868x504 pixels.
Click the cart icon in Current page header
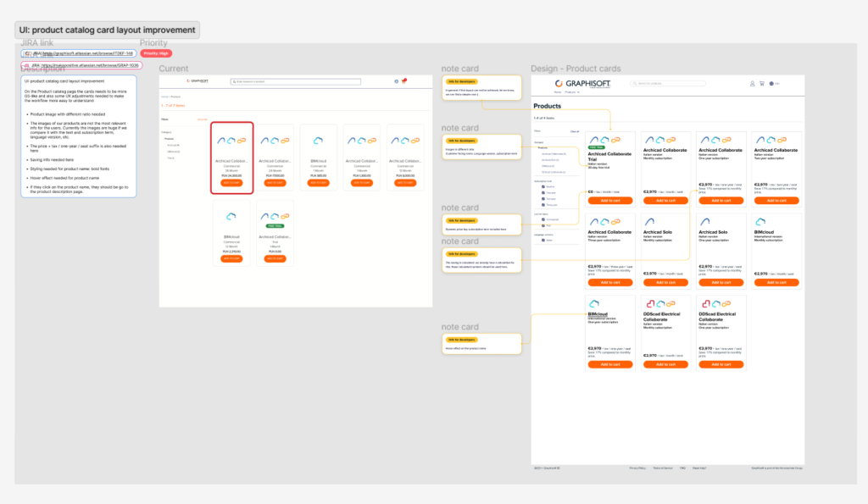point(404,81)
